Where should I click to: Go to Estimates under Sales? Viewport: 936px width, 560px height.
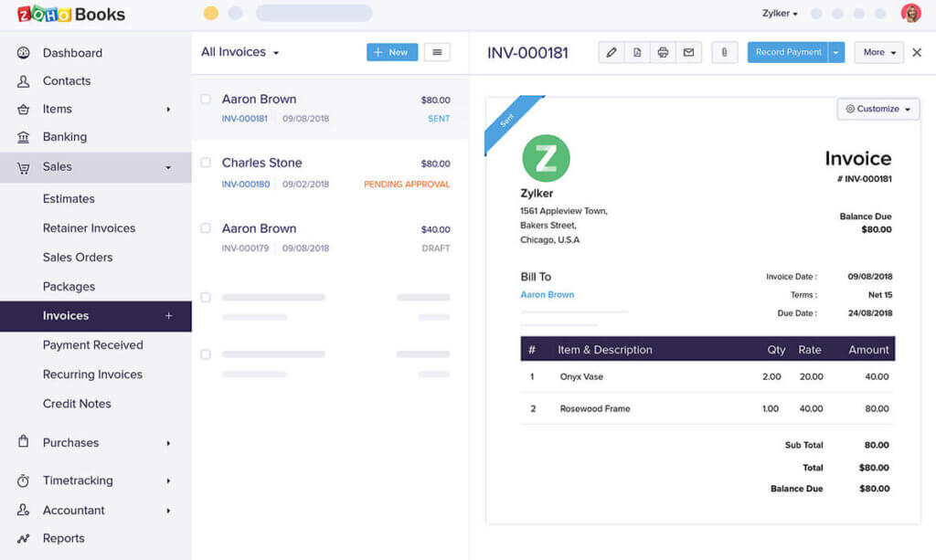click(x=70, y=198)
